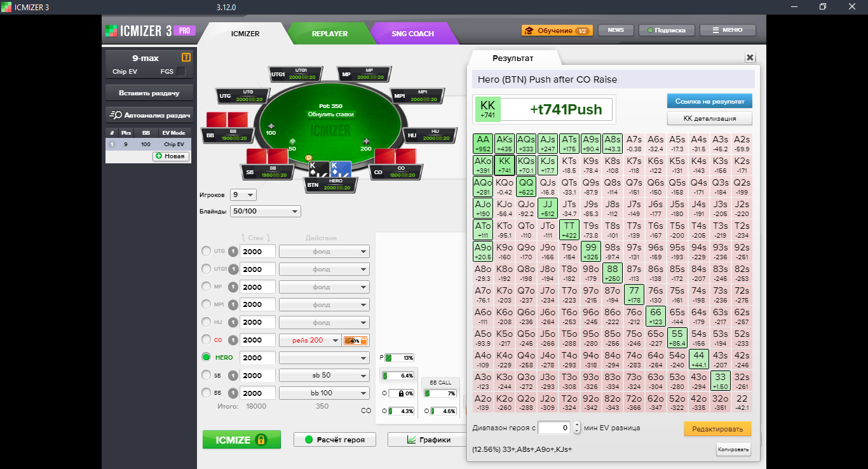Image resolution: width=868 pixels, height=469 pixels.
Task: Click the red face-down cards above SB seat
Action: (268, 156)
